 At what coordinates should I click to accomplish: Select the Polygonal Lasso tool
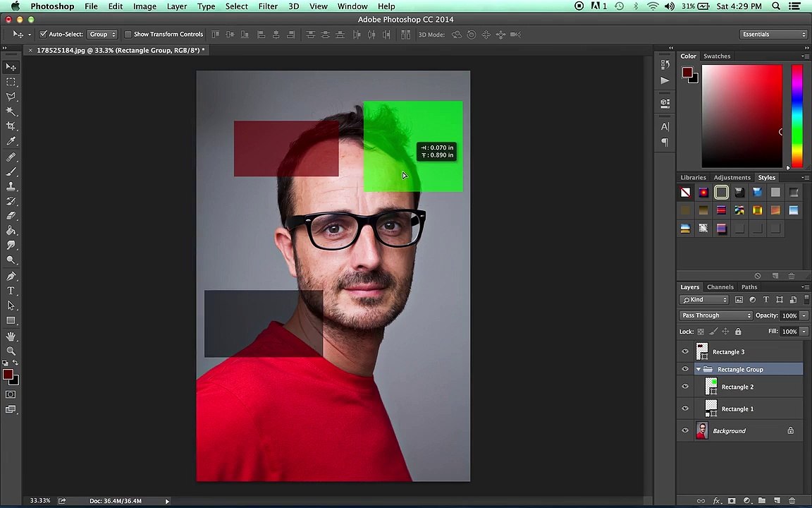pyautogui.click(x=11, y=97)
